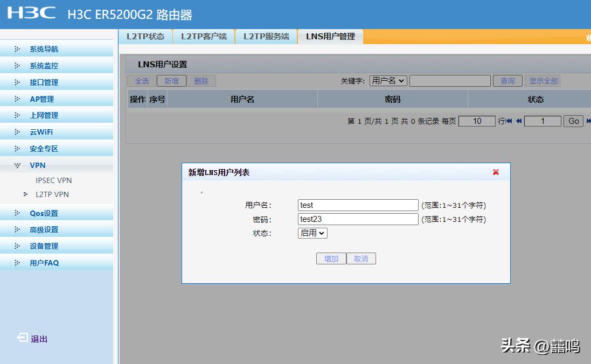Collapse the VPN sidebar section
Image resolution: width=591 pixels, height=364 pixels.
tap(37, 165)
